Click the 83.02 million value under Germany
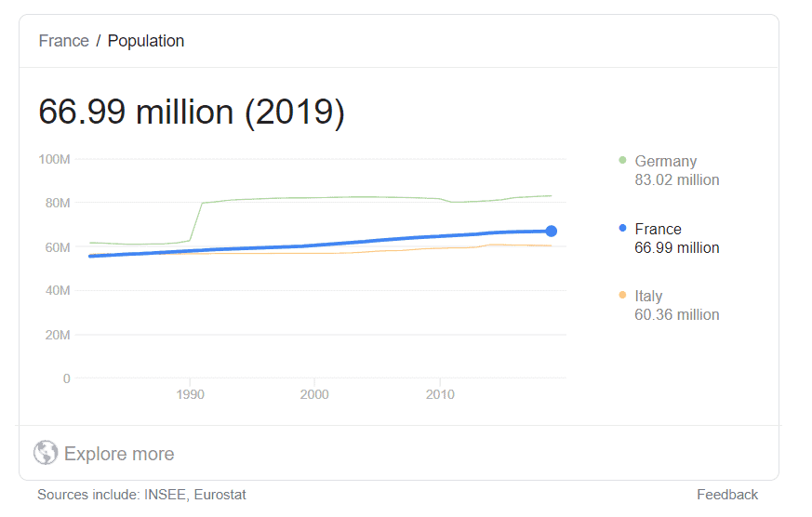Image resolution: width=812 pixels, height=517 pixels. coord(677,180)
